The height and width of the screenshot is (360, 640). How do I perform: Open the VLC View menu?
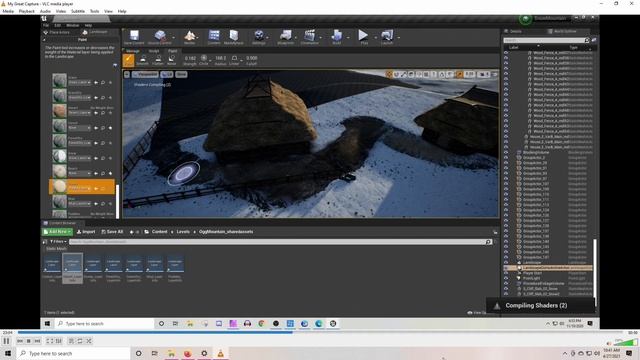pyautogui.click(x=108, y=11)
